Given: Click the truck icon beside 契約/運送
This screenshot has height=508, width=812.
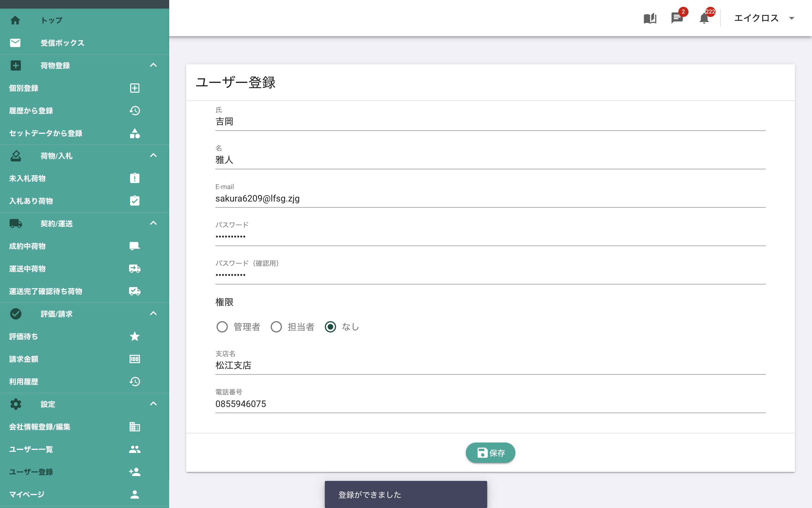Looking at the screenshot, I should pos(16,224).
